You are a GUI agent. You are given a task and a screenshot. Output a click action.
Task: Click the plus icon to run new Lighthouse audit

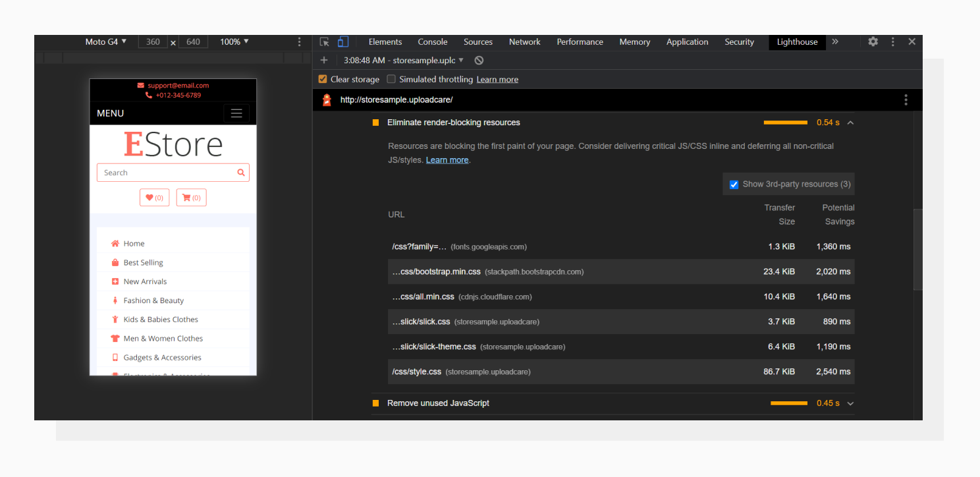[x=323, y=59]
